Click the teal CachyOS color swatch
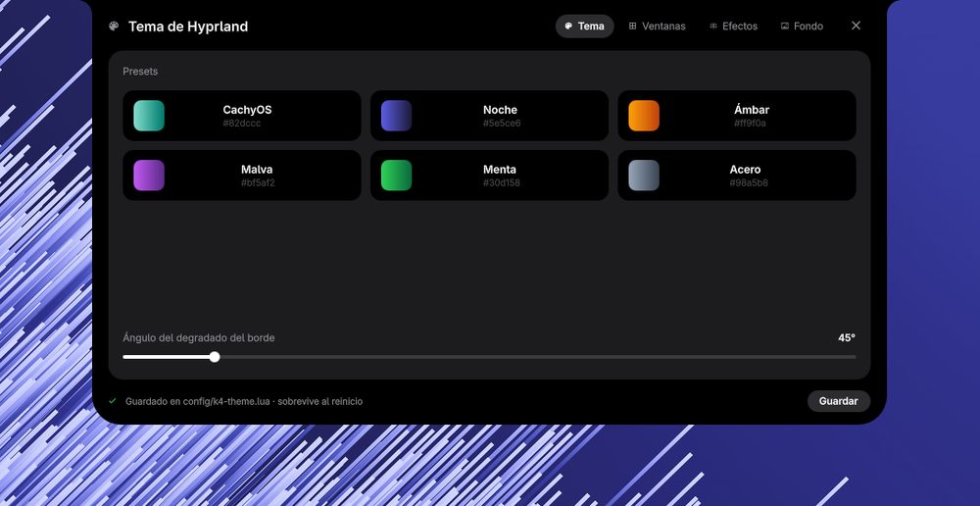Viewport: 980px width, 506px height. click(x=149, y=116)
